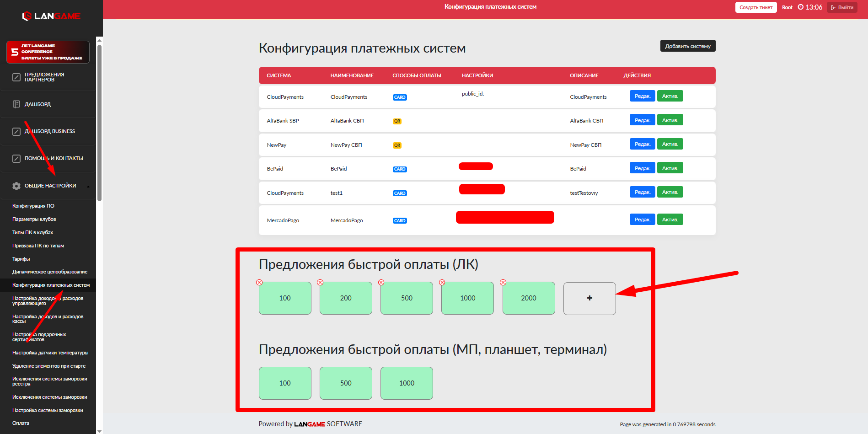Select the 200 quick payment card
The height and width of the screenshot is (434, 868).
point(346,298)
